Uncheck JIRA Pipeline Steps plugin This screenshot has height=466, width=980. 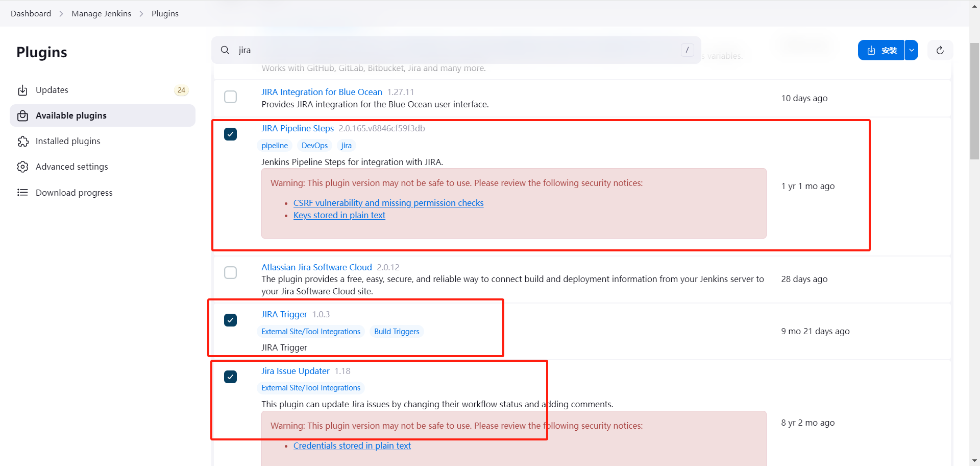pyautogui.click(x=231, y=134)
